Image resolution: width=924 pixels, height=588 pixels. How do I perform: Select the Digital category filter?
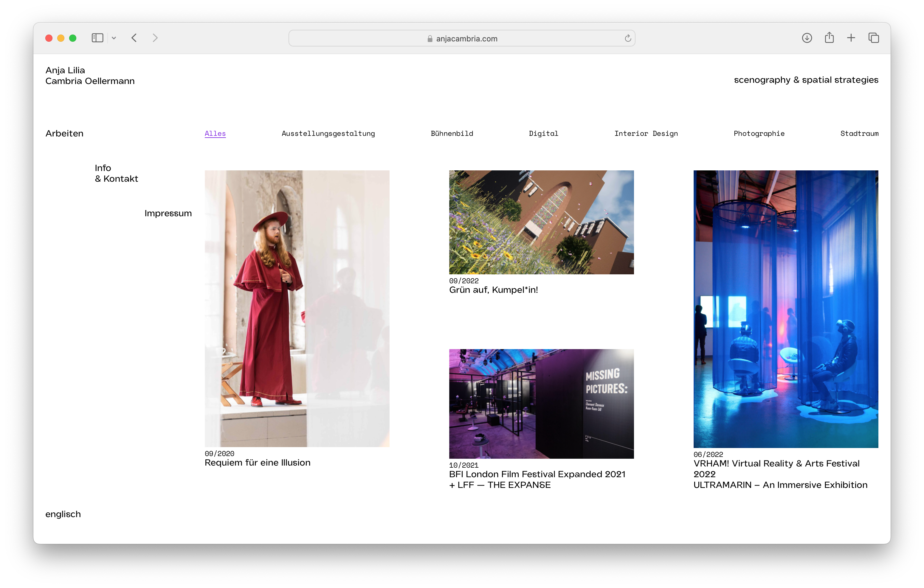pyautogui.click(x=543, y=133)
